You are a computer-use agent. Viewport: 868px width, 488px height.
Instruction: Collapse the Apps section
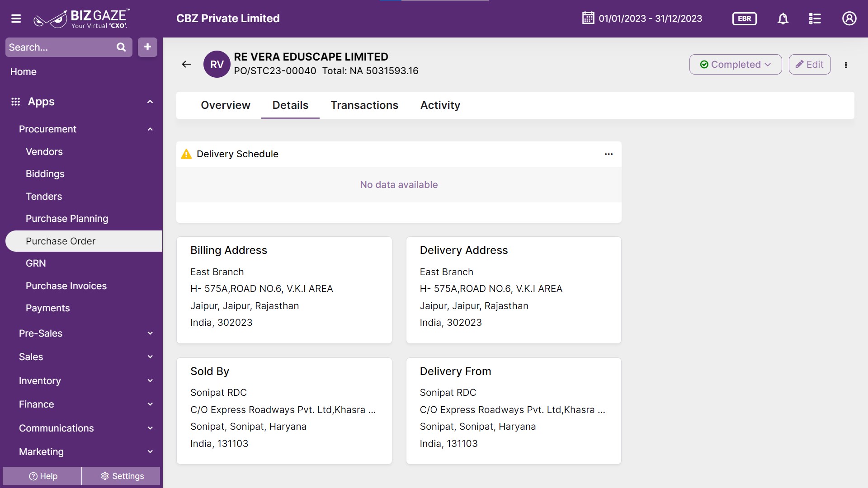pyautogui.click(x=150, y=102)
